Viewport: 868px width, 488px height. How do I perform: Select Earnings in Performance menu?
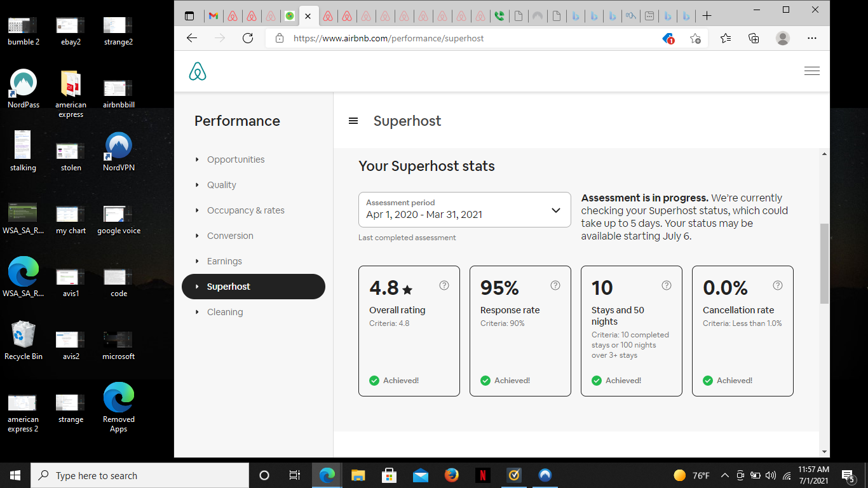(224, 261)
